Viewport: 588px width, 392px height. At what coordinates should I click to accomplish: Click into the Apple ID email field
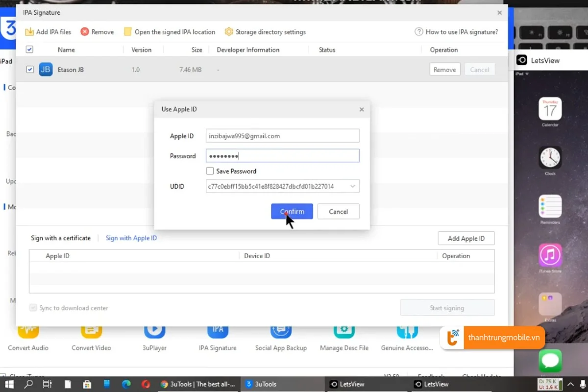[x=282, y=136]
